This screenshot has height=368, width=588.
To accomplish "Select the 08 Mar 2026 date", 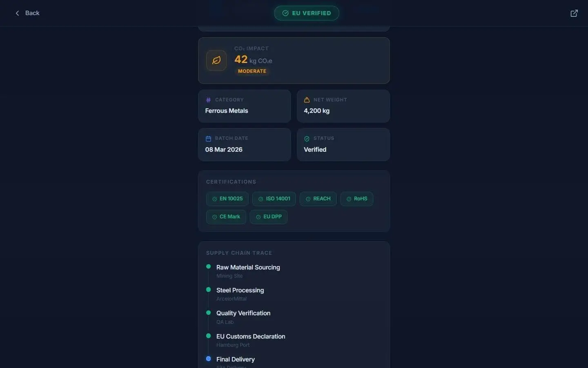I will click(x=224, y=150).
